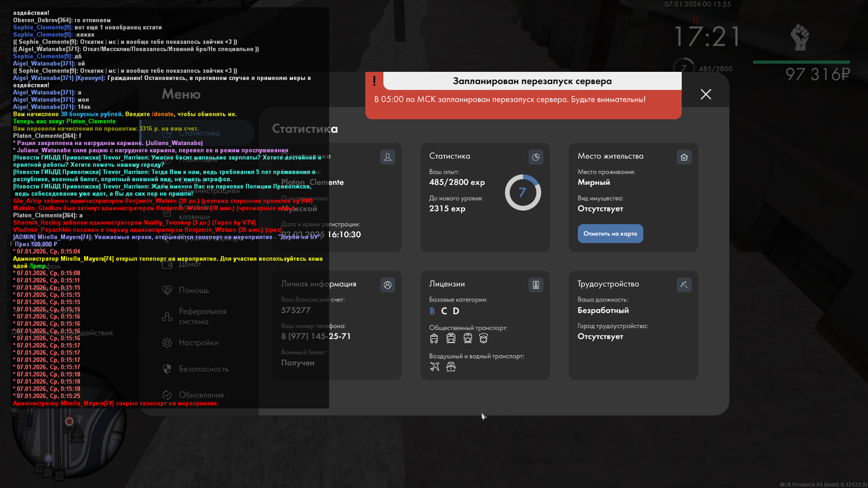Screen dimensions: 868x488
Task: Click license category C
Action: click(x=444, y=311)
